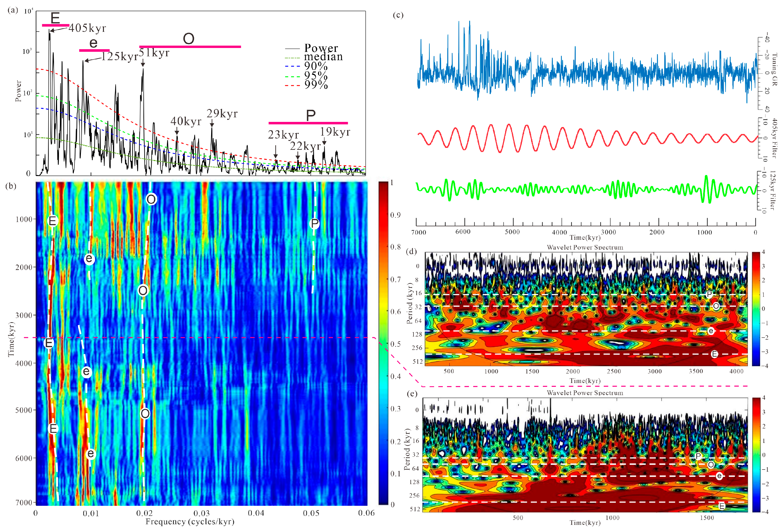Click the circled O marker near 5000 kyr
This screenshot has height=532, width=784.
tap(145, 414)
